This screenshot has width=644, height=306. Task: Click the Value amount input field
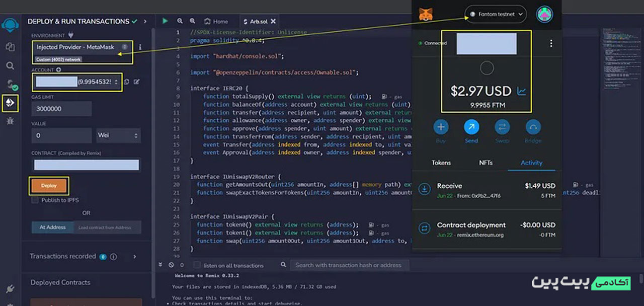62,135
